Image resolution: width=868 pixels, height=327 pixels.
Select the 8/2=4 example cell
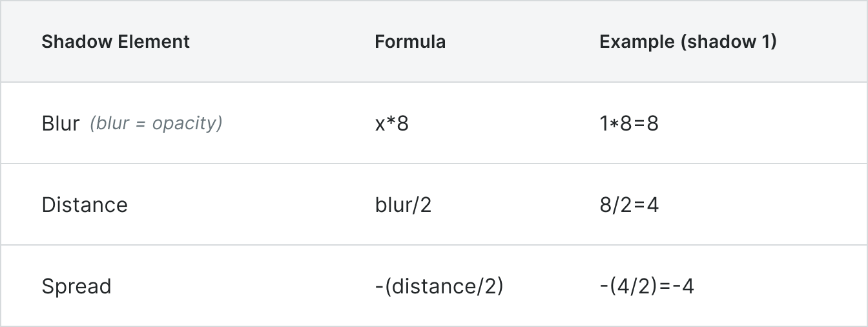tap(628, 205)
